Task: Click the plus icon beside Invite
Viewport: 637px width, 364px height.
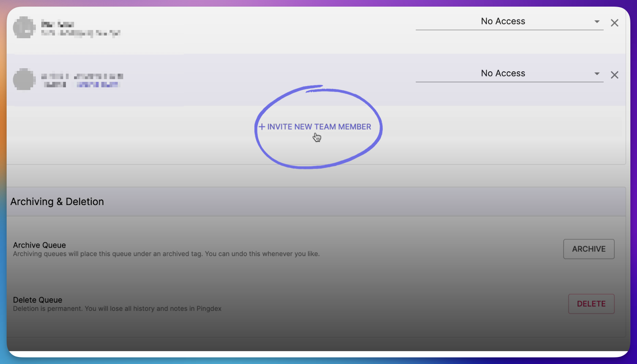Action: [x=262, y=127]
